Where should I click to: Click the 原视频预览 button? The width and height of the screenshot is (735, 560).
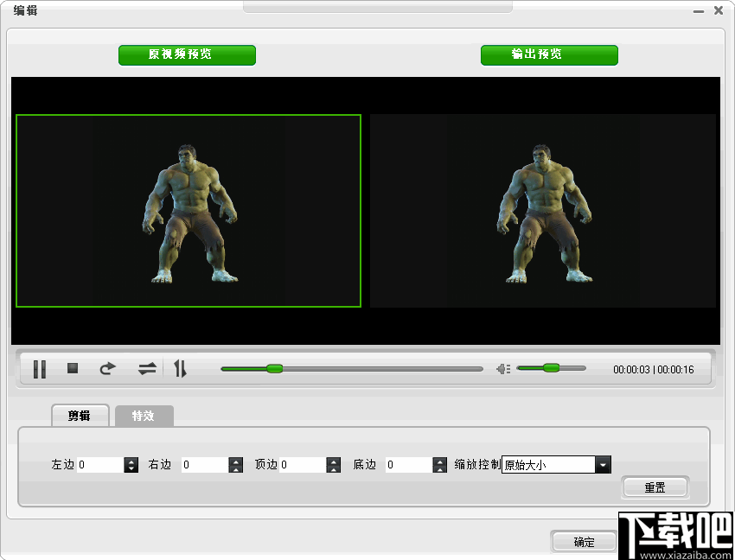point(187,54)
